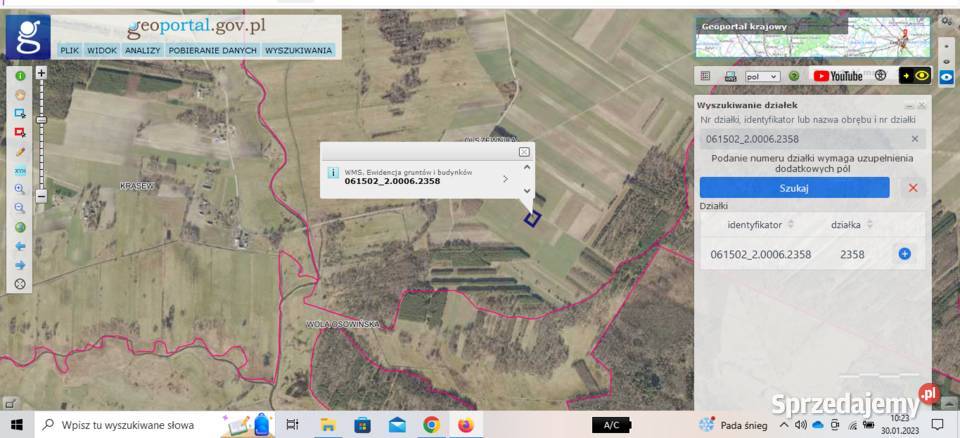The image size is (960, 438).
Task: Open the ANALIZY menu
Action: [143, 51]
